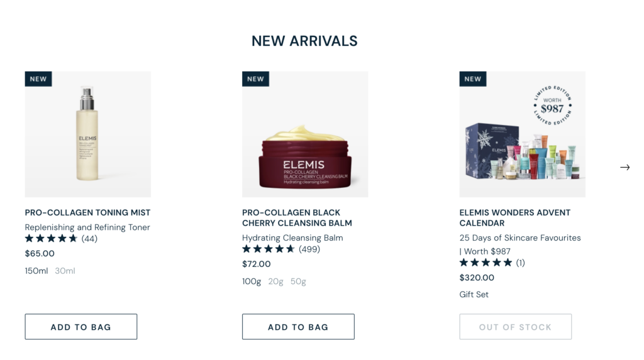The image size is (644, 360).
Task: Click the next arrow in the carousel
Action: coord(625,167)
